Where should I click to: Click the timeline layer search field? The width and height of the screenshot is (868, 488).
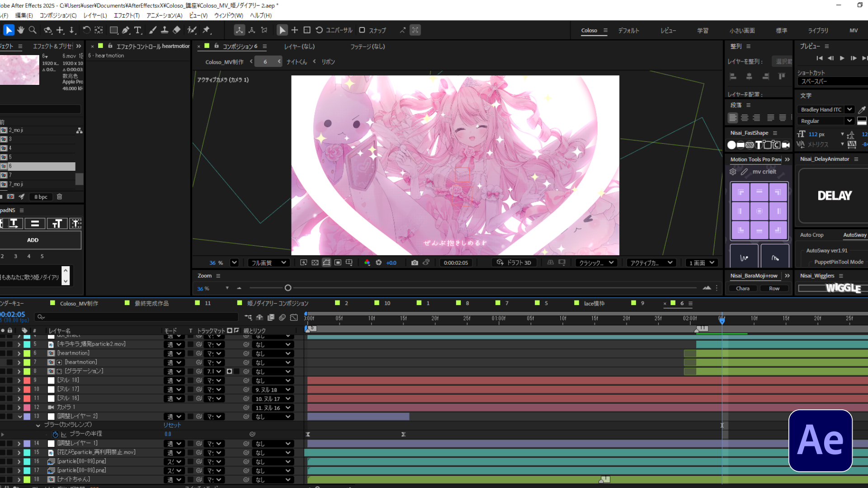(x=137, y=317)
